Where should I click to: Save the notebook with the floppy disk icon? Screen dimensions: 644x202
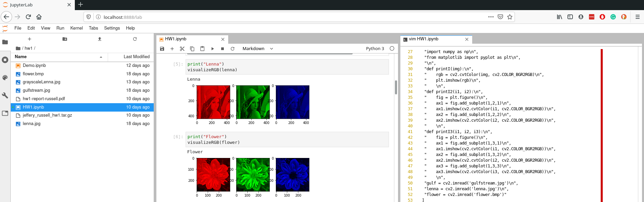162,49
